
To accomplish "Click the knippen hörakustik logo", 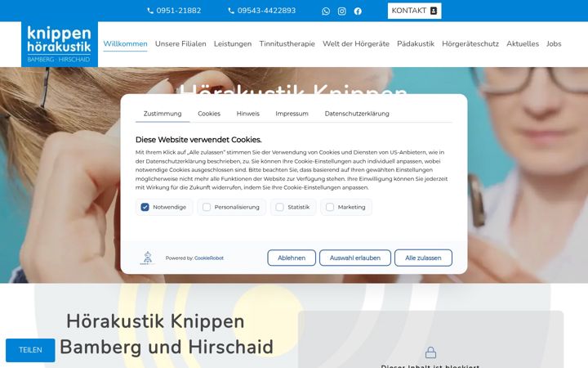I will pos(60,44).
